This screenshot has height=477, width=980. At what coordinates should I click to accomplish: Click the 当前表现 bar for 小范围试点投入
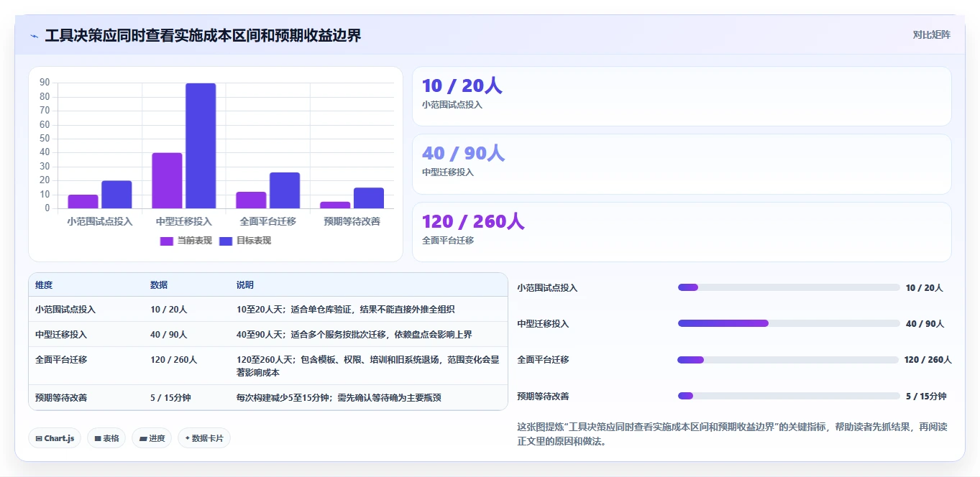click(x=83, y=201)
